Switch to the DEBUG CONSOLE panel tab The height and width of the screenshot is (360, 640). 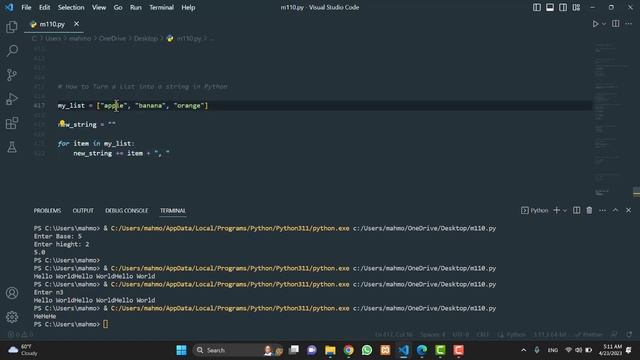[x=127, y=211]
